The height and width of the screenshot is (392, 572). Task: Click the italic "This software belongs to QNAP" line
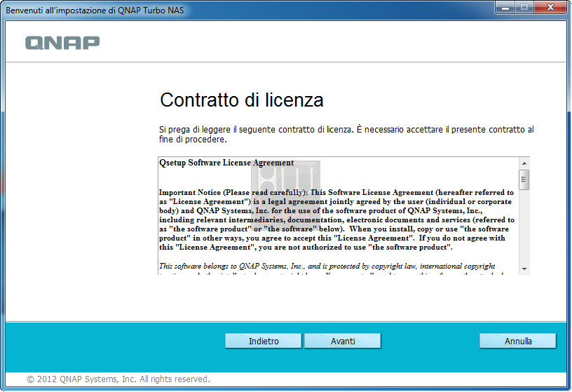[x=327, y=266]
